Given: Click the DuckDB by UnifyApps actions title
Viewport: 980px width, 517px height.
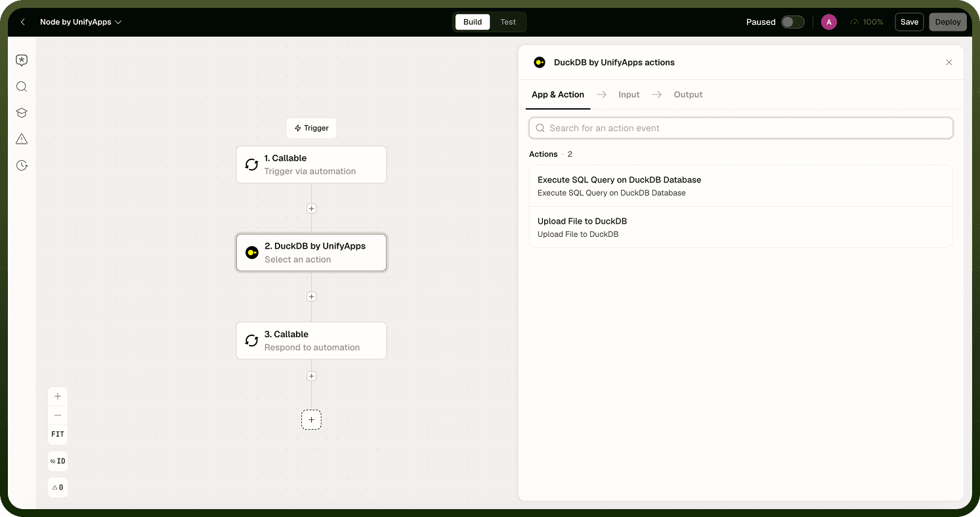Looking at the screenshot, I should [614, 62].
